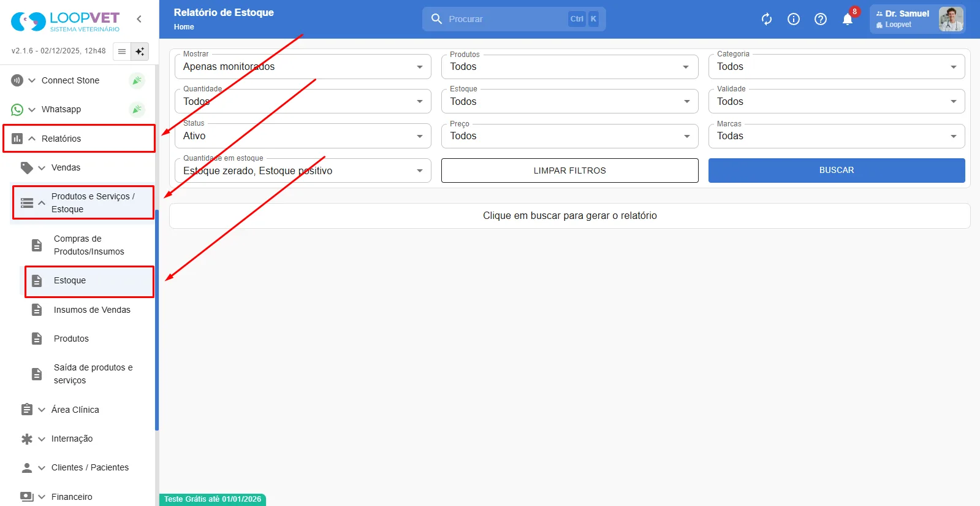Open the help question mark icon
Image resolution: width=980 pixels, height=506 pixels.
821,19
